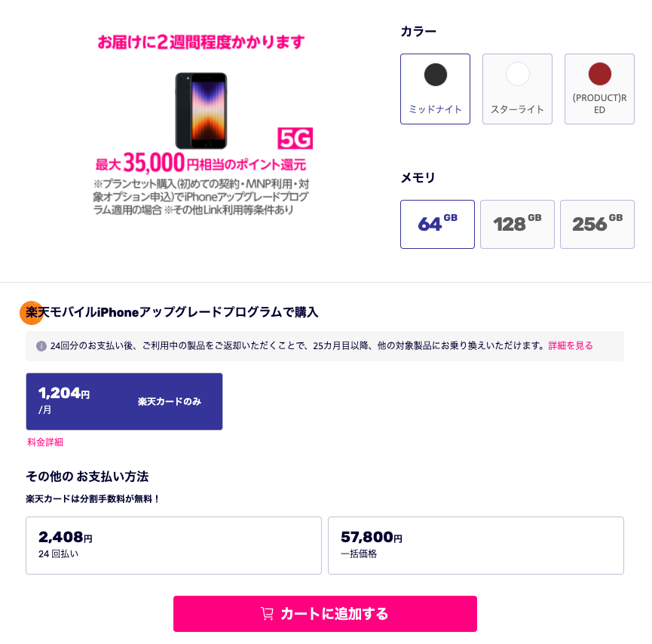The image size is (652, 644).
Task: Choose the Starlight white color option
Action: click(517, 89)
